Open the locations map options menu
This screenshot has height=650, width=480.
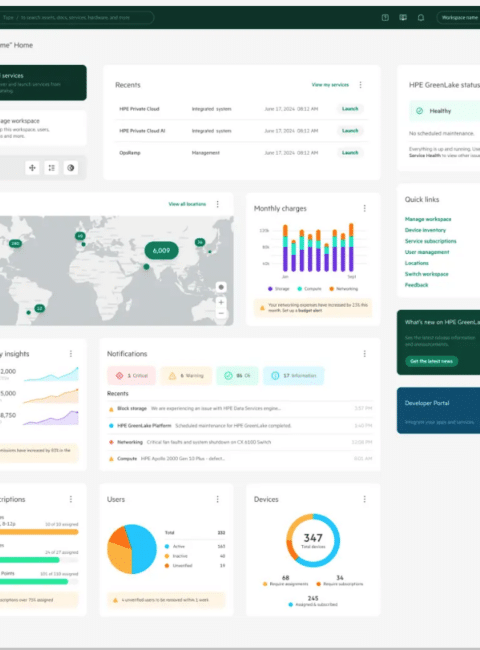[218, 204]
